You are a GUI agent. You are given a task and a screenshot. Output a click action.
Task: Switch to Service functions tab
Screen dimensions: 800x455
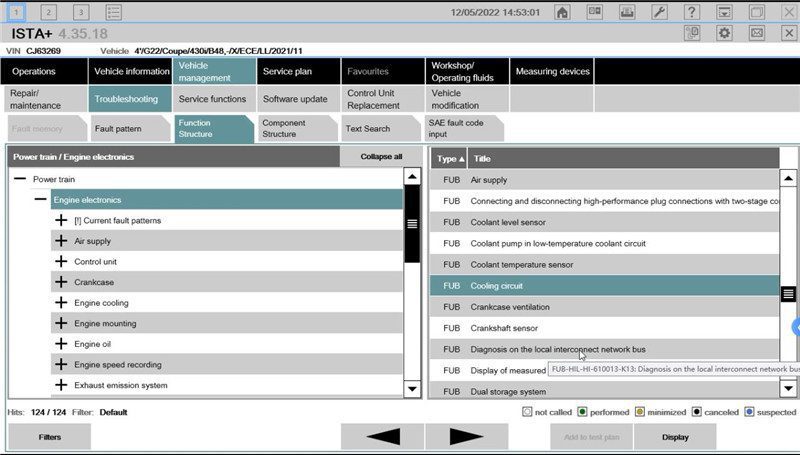(x=214, y=99)
